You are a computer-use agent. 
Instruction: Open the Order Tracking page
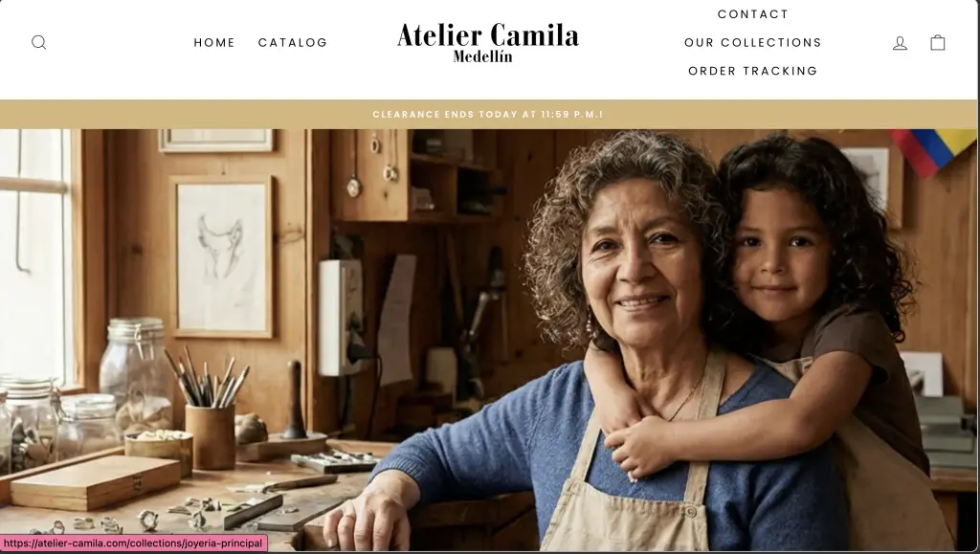(x=753, y=71)
